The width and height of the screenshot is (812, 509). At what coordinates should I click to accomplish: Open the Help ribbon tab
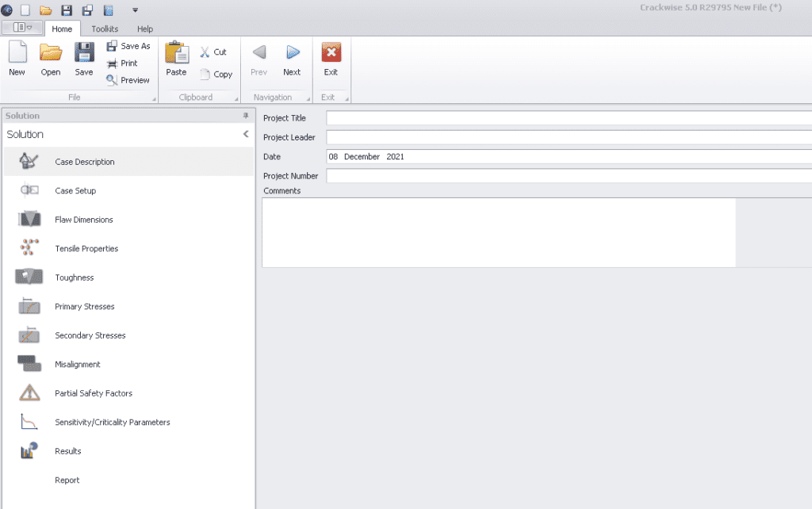pos(145,29)
